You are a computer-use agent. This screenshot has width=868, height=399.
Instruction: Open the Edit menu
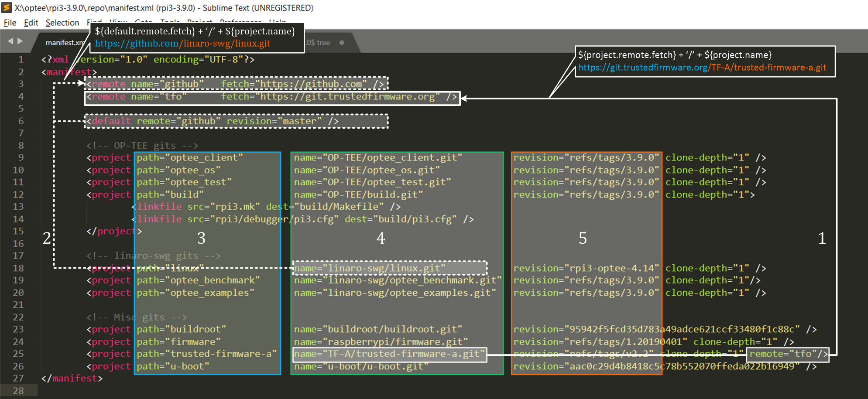(30, 23)
